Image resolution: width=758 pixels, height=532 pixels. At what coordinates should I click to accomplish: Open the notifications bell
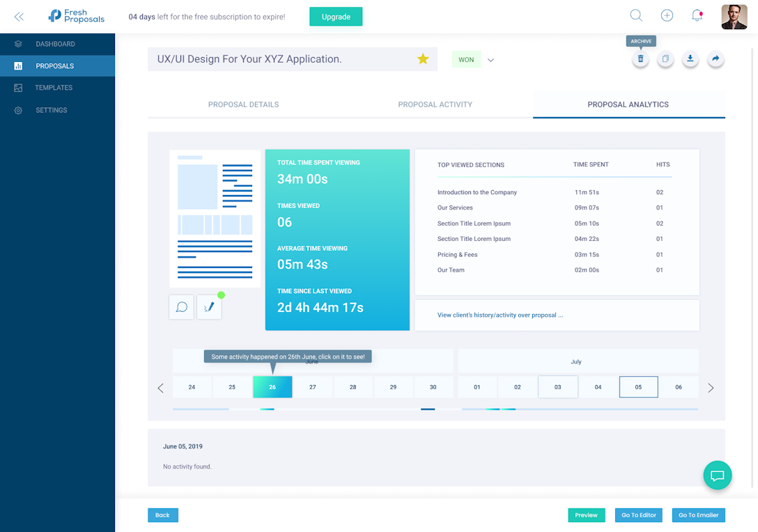coord(697,16)
